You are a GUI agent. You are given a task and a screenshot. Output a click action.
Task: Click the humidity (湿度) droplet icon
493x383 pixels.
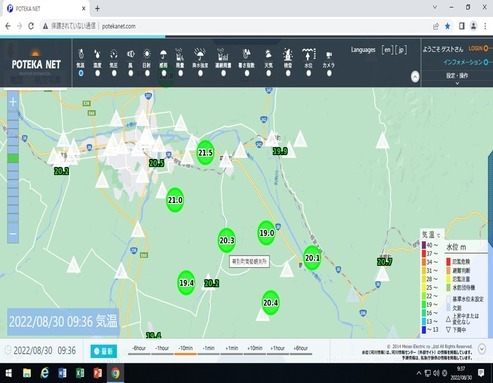(97, 54)
